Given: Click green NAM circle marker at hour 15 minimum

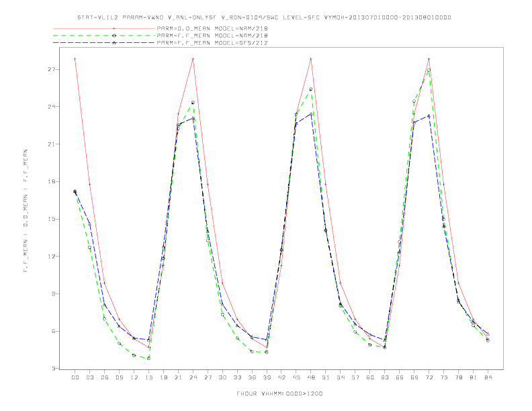Looking at the screenshot, I should (148, 358).
